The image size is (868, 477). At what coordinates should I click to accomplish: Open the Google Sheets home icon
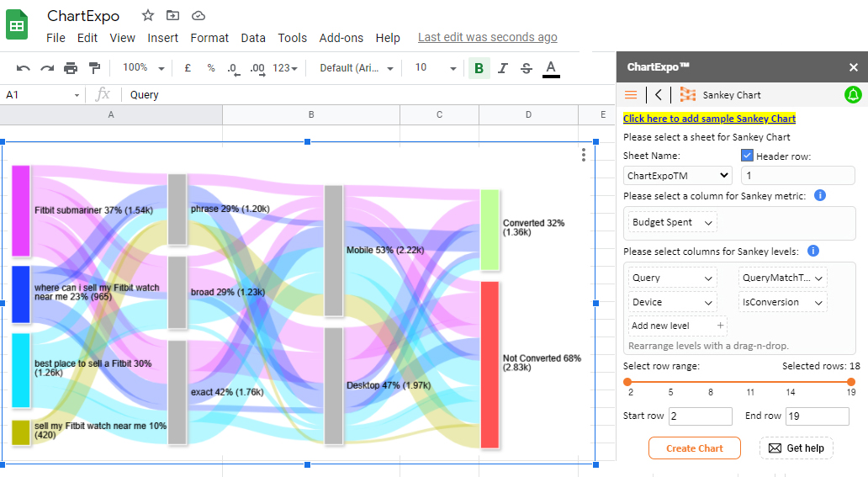(17, 24)
